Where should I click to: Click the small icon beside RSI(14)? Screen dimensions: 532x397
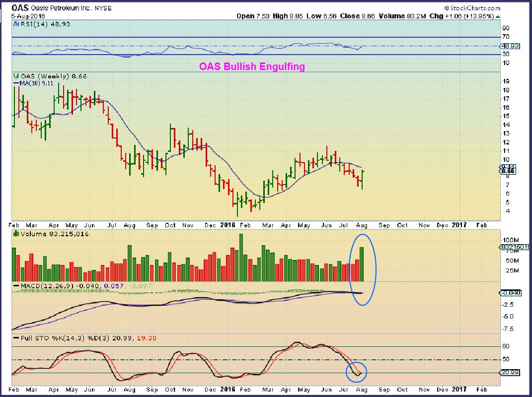(x=15, y=24)
